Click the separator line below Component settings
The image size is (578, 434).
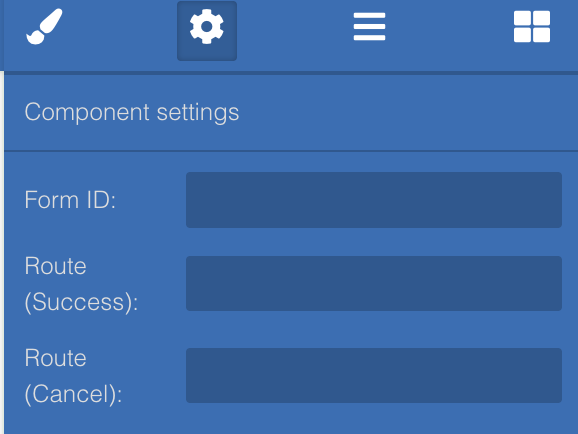(x=291, y=151)
